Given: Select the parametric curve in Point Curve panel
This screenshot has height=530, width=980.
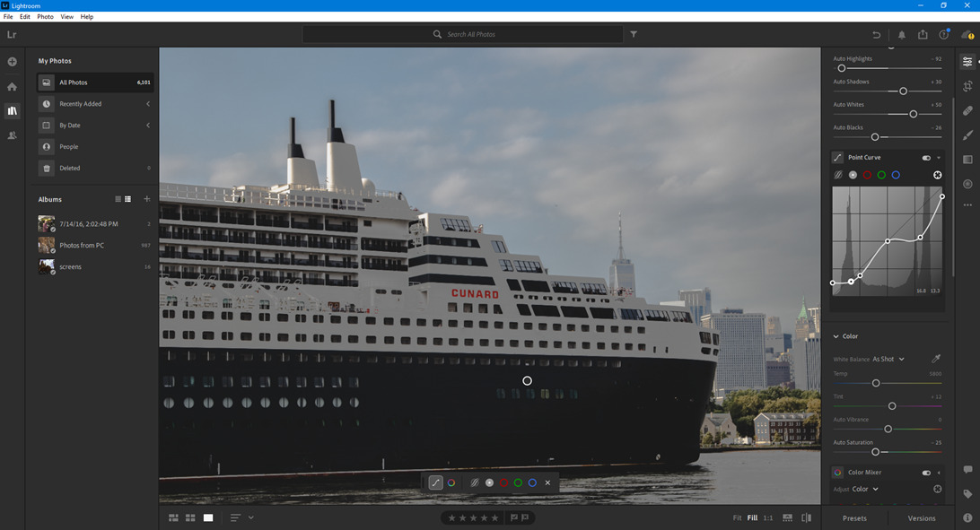Looking at the screenshot, I should (x=838, y=176).
